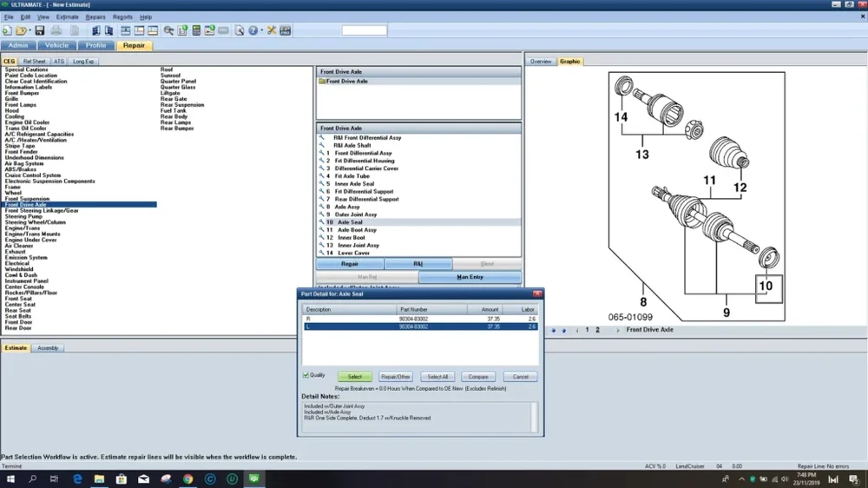This screenshot has height=488, width=868.
Task: Click callout 10 box in axle diagram
Action: (769, 288)
